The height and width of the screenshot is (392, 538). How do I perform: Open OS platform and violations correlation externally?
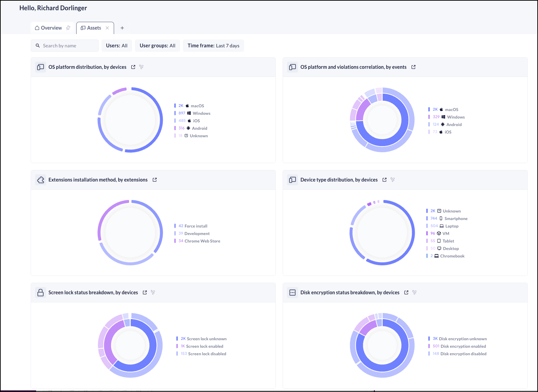click(x=413, y=67)
